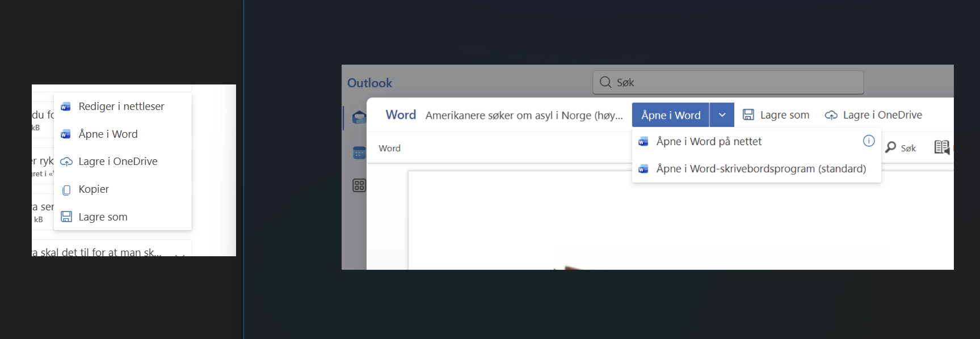This screenshot has height=339, width=980.
Task: Click Lagre som in the Word toolbar
Action: (x=776, y=115)
